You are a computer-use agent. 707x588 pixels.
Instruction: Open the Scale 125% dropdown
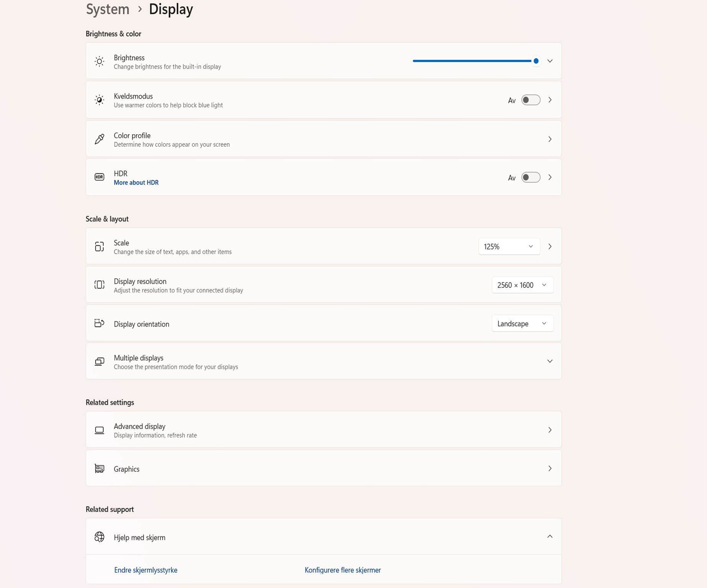pos(509,247)
